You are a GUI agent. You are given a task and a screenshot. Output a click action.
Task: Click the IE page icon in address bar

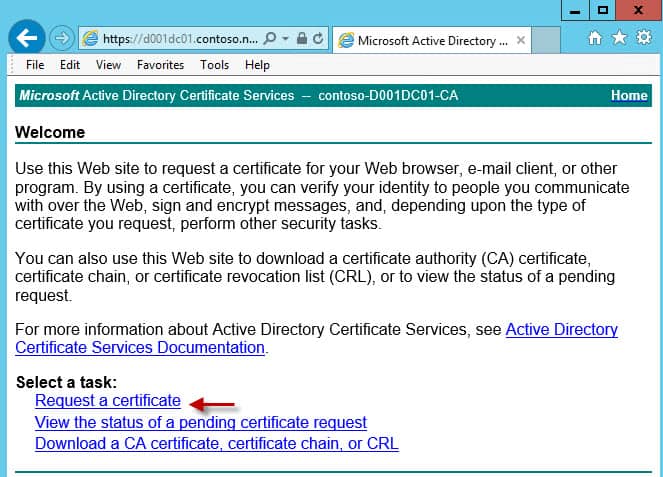90,38
